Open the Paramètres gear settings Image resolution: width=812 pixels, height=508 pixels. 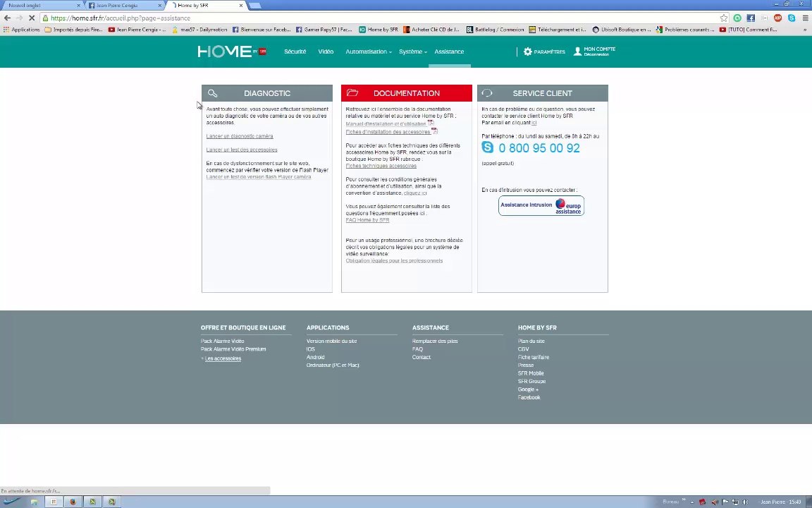(x=543, y=52)
